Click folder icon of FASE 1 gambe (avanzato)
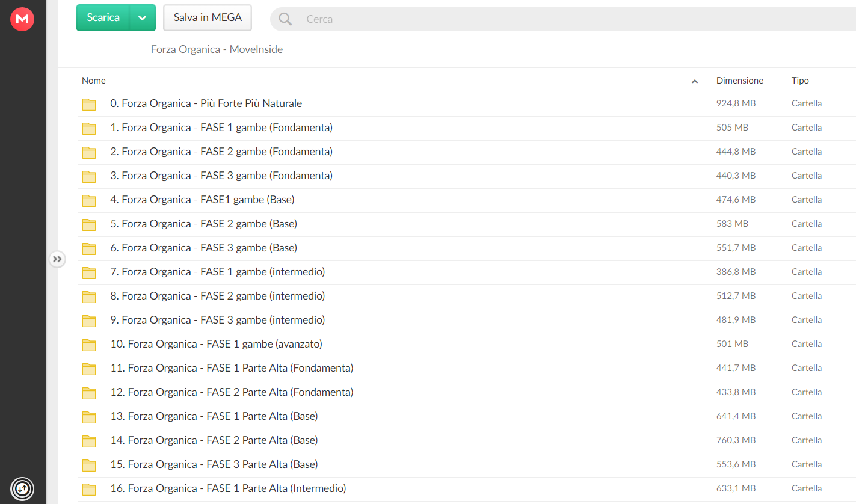856x504 pixels. coord(89,345)
